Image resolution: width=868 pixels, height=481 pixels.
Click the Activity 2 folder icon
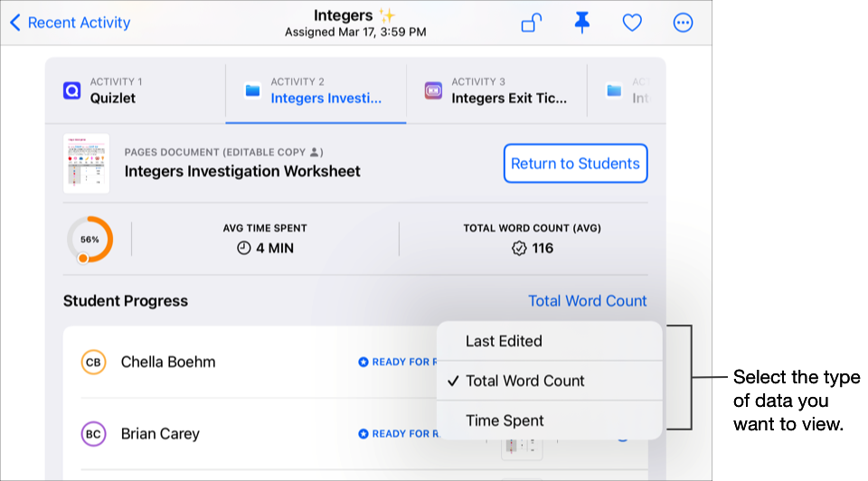point(252,90)
